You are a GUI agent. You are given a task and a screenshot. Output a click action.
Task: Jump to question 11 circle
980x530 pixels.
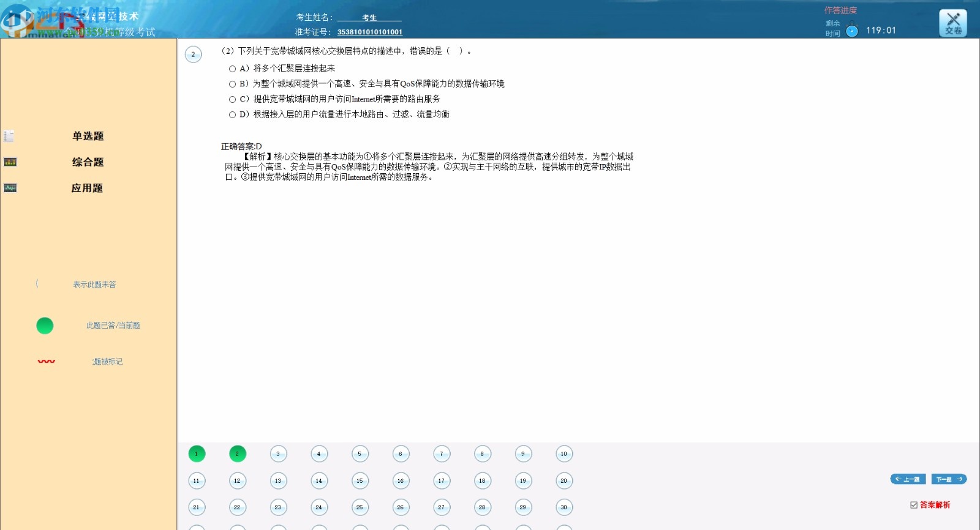pyautogui.click(x=197, y=480)
